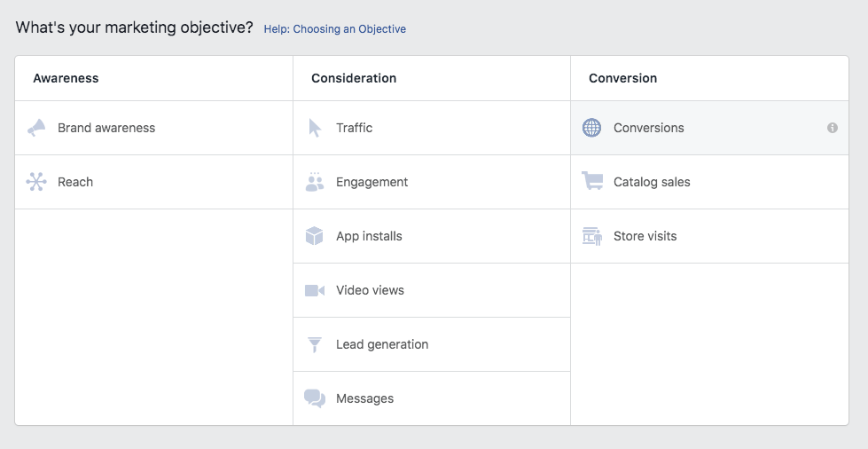This screenshot has height=449, width=868.
Task: Click the Catalog sales shopping cart icon
Action: [x=591, y=182]
